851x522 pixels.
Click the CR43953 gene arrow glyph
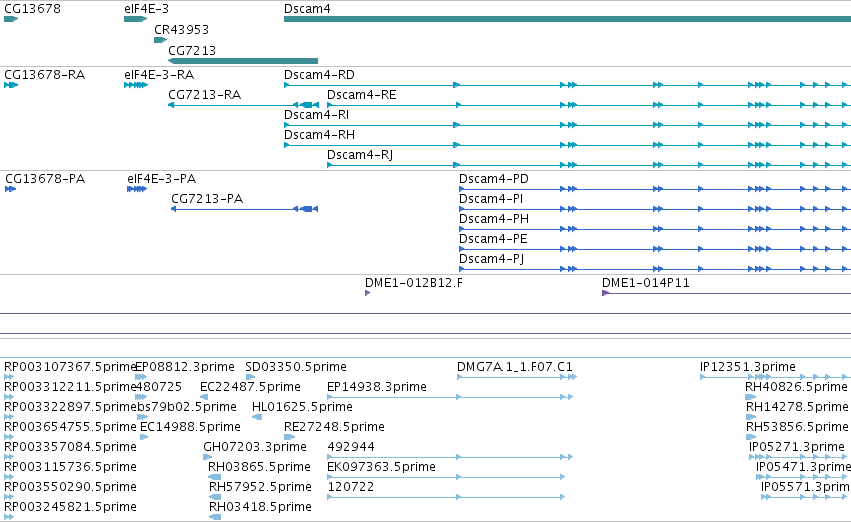(x=161, y=40)
